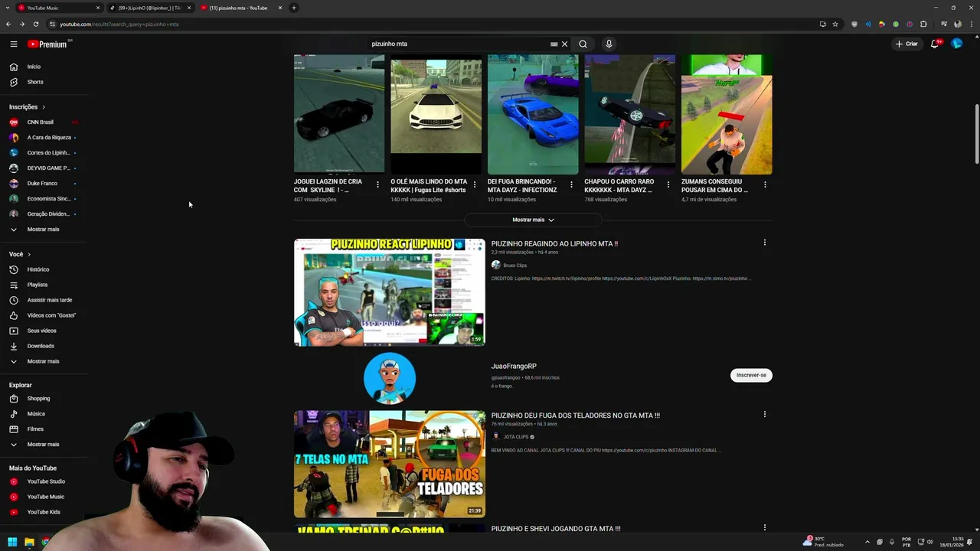Image resolution: width=980 pixels, height=551 pixels.
Task: Open options for FUGA DOS TELADORES video
Action: (764, 414)
